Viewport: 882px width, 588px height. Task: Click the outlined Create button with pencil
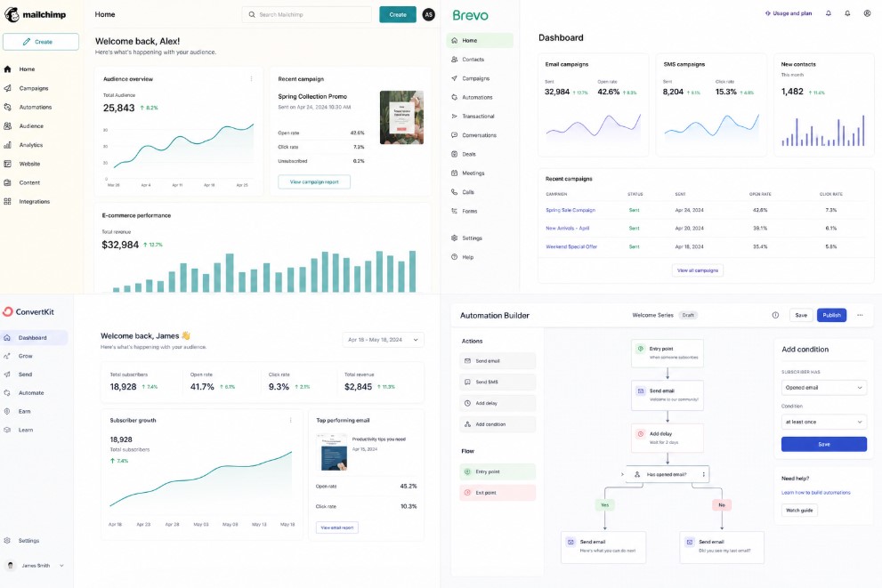41,42
